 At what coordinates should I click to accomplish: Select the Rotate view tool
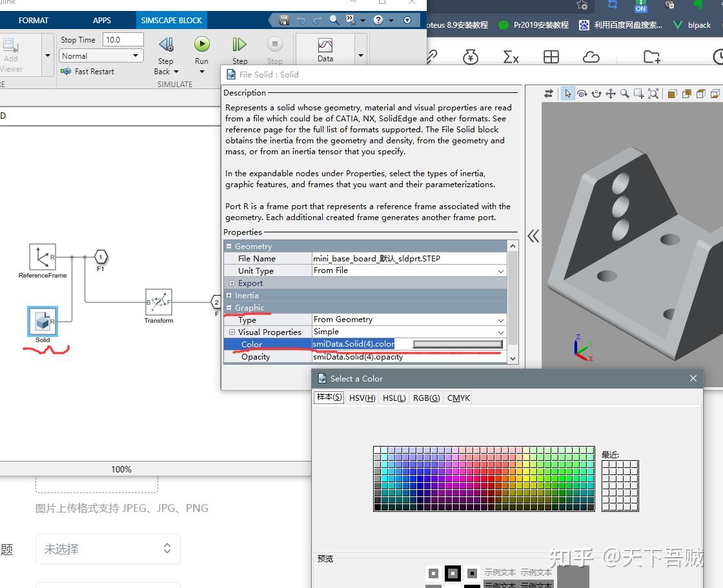point(582,94)
